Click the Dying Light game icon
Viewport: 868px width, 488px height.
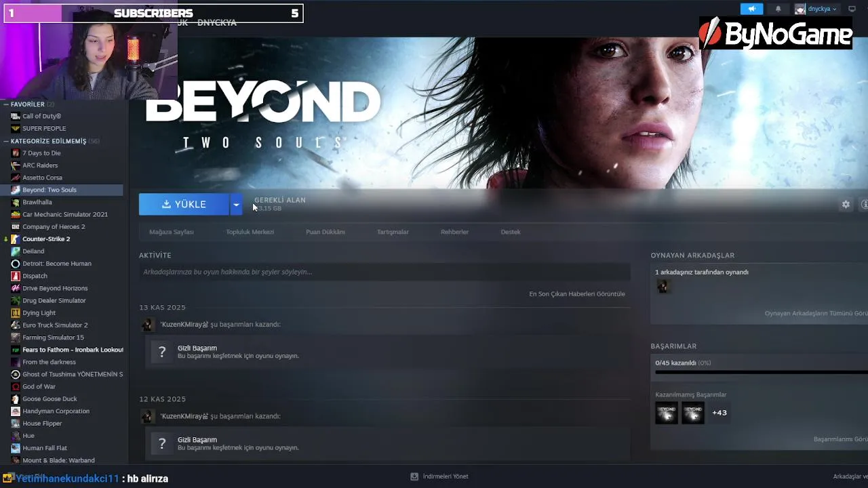click(x=16, y=312)
